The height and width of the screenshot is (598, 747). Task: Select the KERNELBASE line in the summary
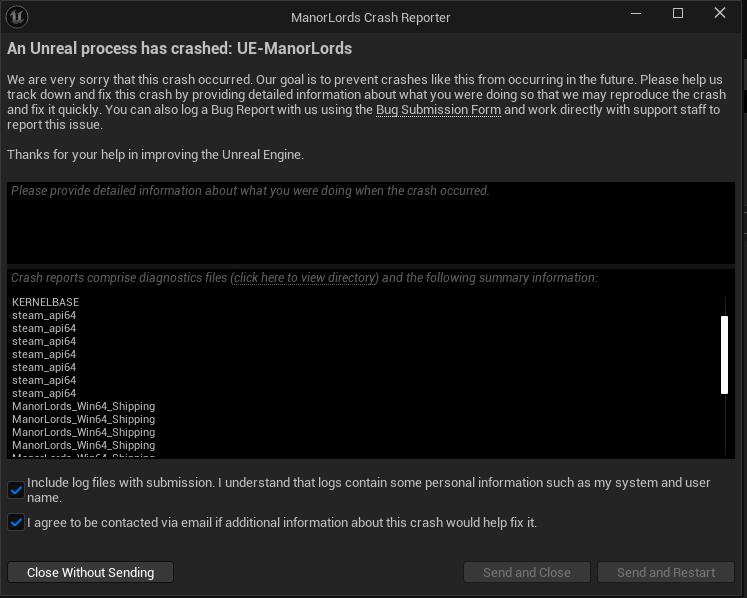pos(46,302)
